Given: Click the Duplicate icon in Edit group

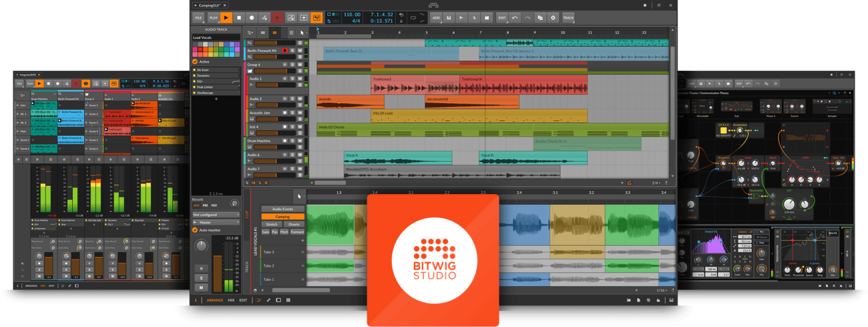Looking at the screenshot, I should 540,18.
